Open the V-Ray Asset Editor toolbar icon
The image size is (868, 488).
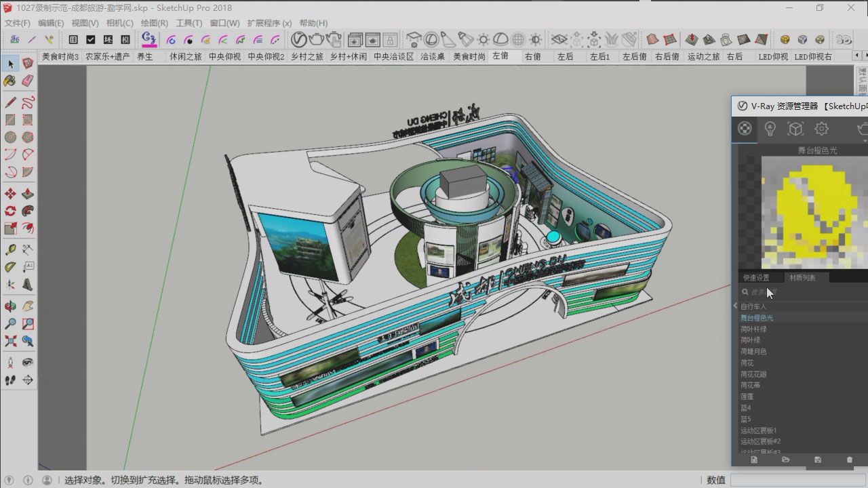(298, 39)
